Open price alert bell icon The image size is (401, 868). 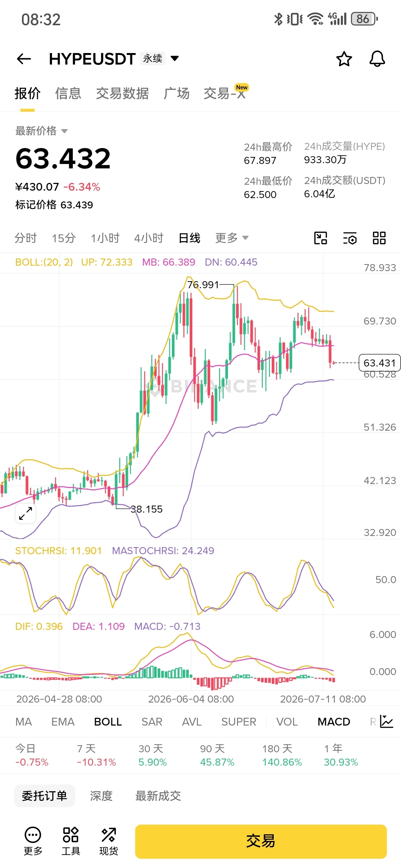377,59
